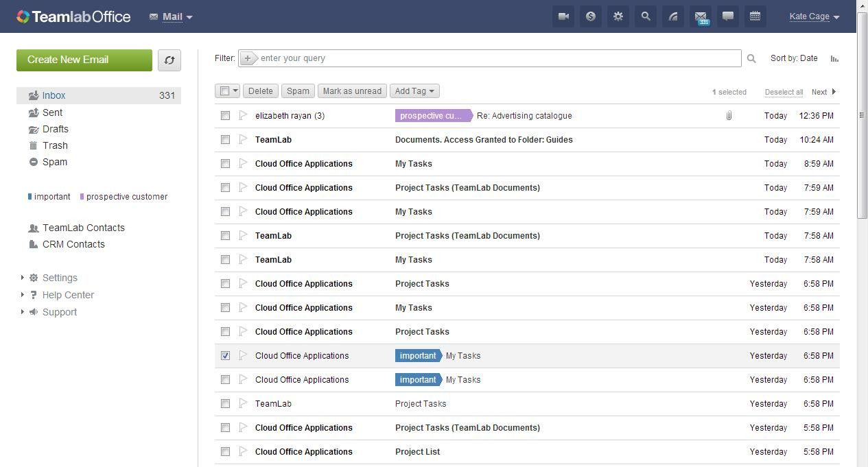Open the chat talk bubble icon

tap(728, 16)
